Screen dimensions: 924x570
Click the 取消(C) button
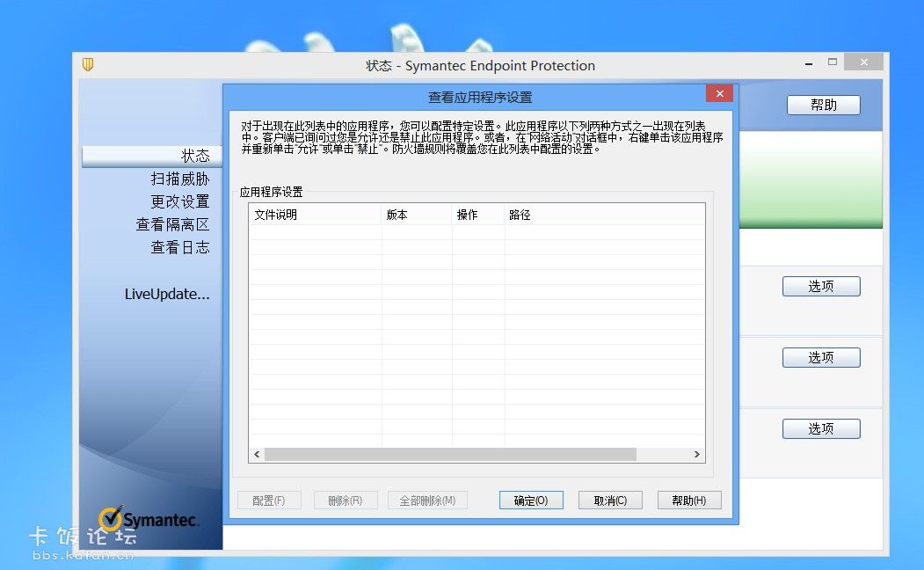click(x=610, y=501)
